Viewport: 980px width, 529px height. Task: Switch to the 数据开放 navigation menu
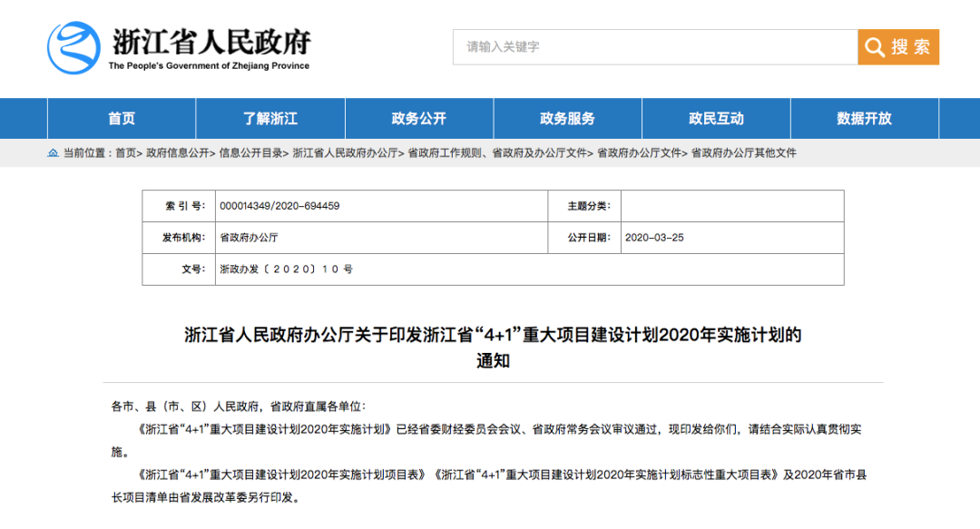[x=864, y=119]
